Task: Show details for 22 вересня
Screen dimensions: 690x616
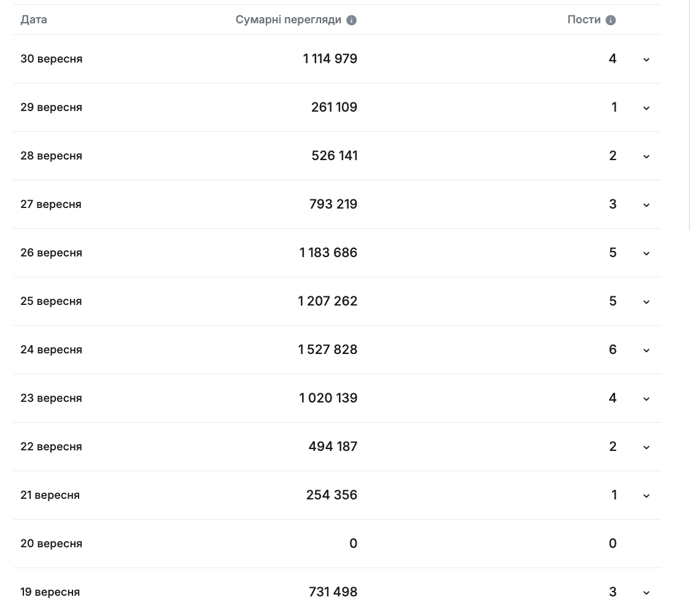Action: tap(646, 447)
